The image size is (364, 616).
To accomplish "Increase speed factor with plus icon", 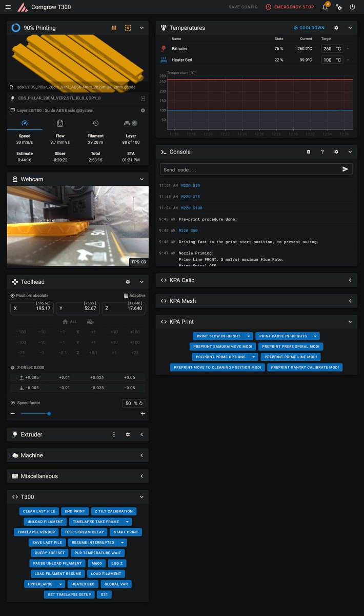I will [x=143, y=414].
